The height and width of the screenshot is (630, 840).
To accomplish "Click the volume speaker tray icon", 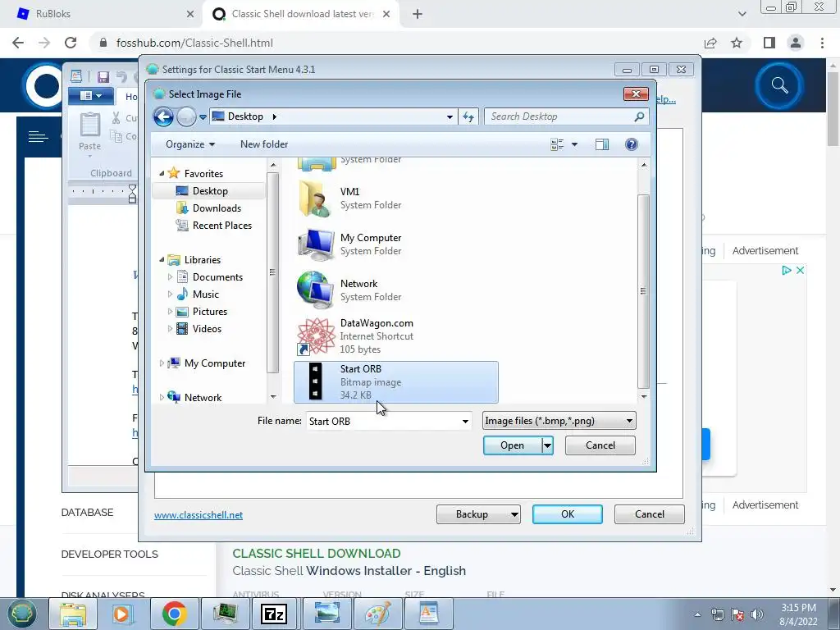I will click(x=757, y=614).
